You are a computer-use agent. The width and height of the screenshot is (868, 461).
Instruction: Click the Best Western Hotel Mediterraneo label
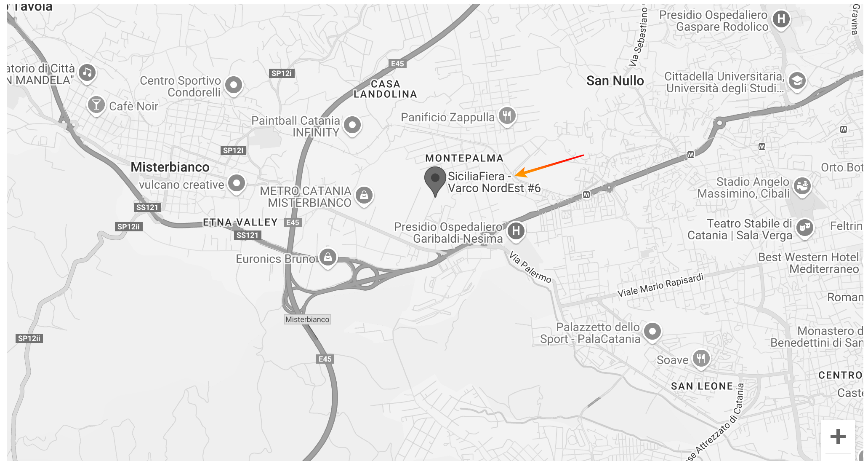[808, 263]
